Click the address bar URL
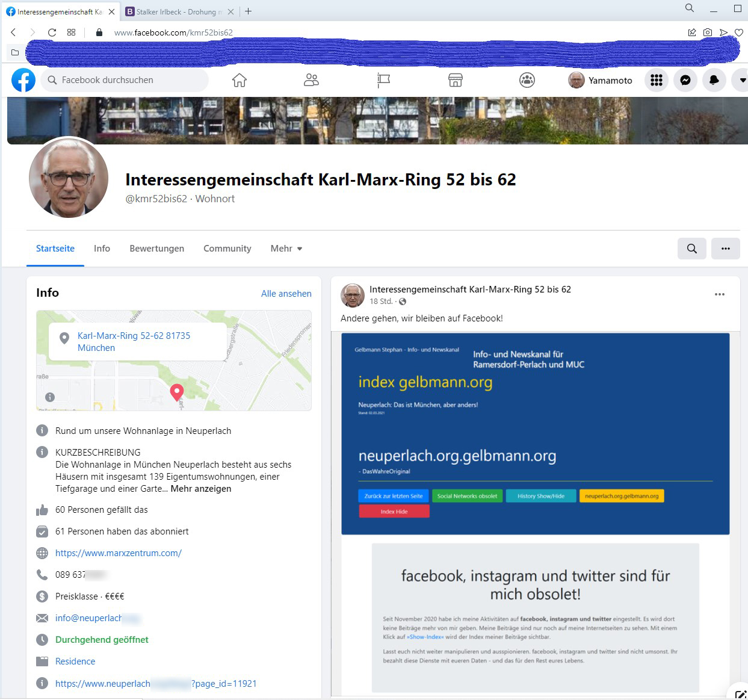748x700 pixels. [173, 33]
